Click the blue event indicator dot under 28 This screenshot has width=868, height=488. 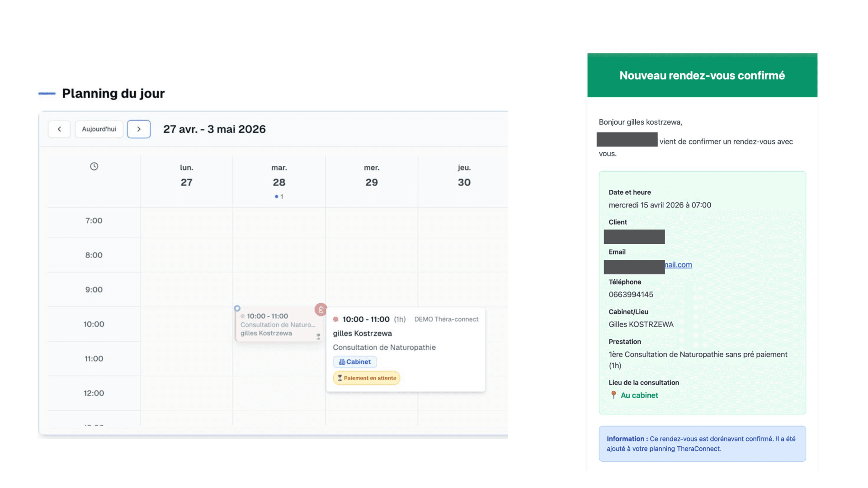(x=276, y=196)
